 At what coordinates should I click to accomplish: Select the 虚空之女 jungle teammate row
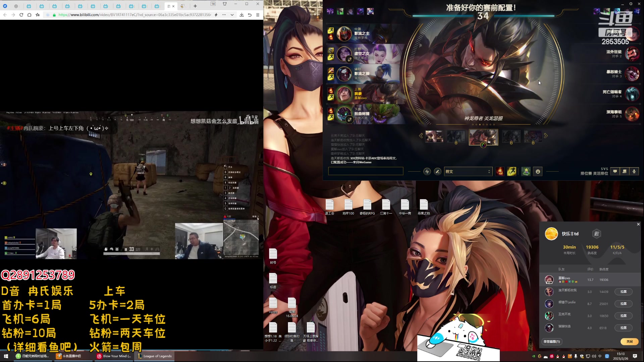click(x=366, y=54)
